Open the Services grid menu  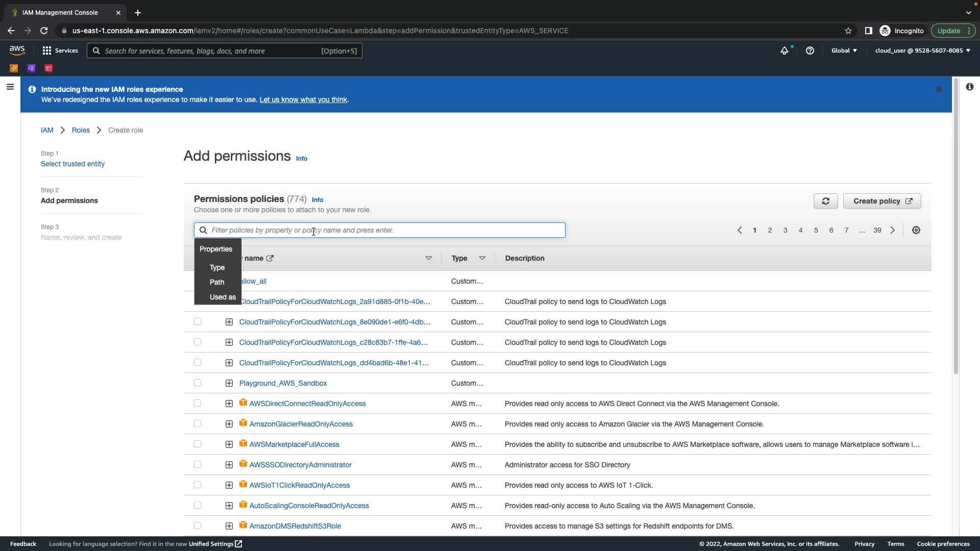pyautogui.click(x=60, y=51)
